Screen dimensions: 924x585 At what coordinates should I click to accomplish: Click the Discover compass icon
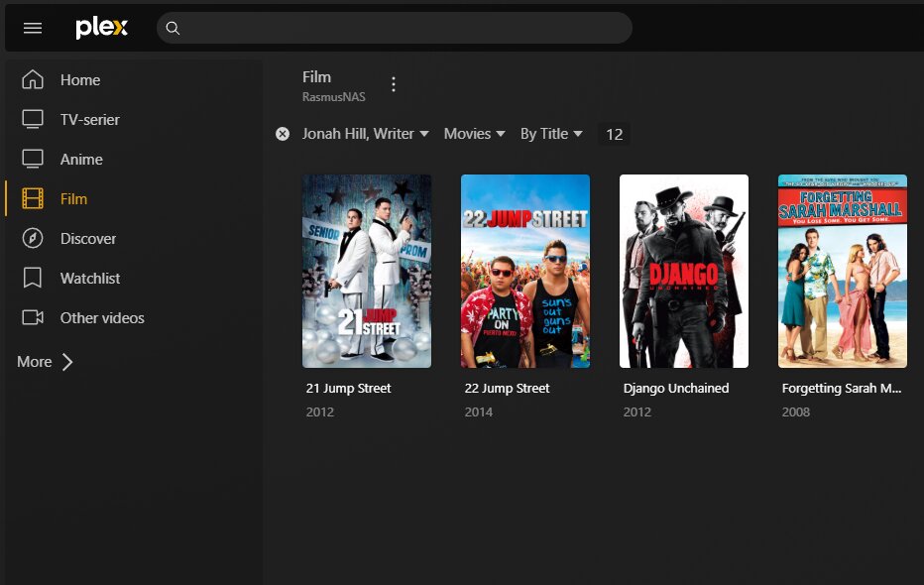tap(33, 238)
